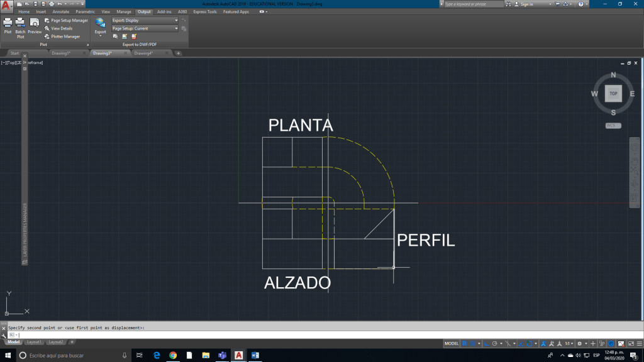644x362 pixels.
Task: Expand the Export: Display dropdown
Action: [x=145, y=20]
